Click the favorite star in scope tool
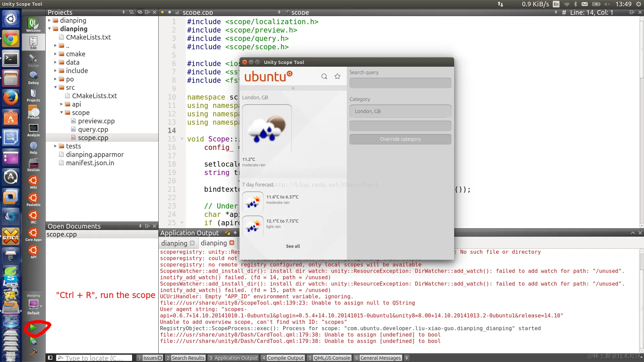Image resolution: width=644 pixels, height=362 pixels. tap(337, 76)
